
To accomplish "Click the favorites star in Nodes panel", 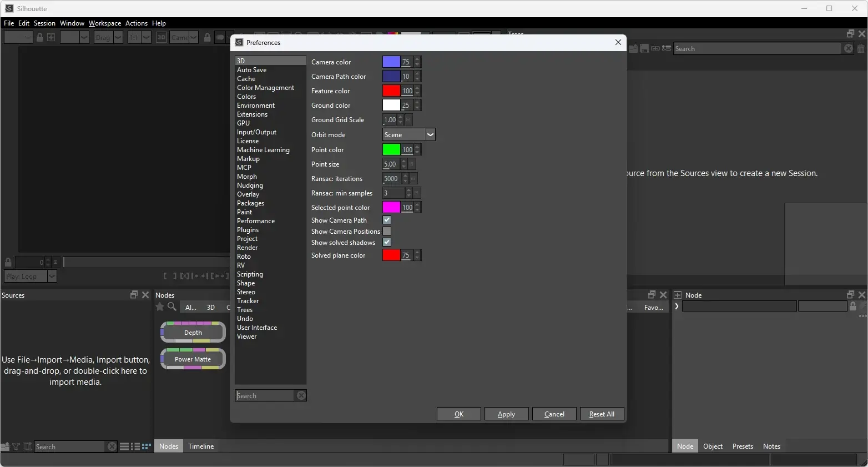I will 160,307.
